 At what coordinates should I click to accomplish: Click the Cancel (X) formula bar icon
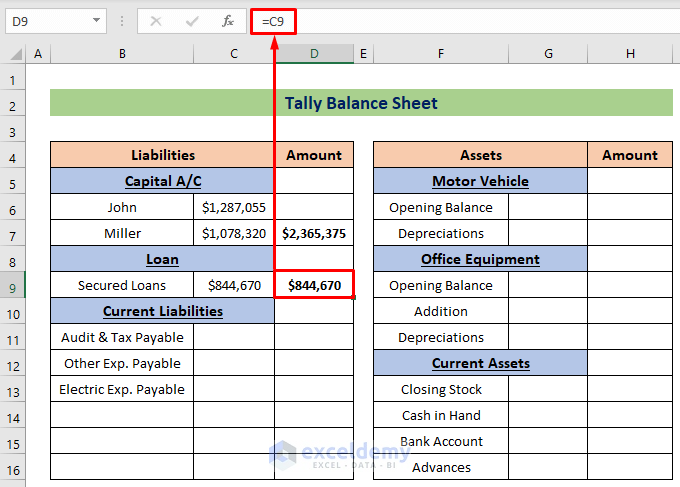pyautogui.click(x=156, y=21)
